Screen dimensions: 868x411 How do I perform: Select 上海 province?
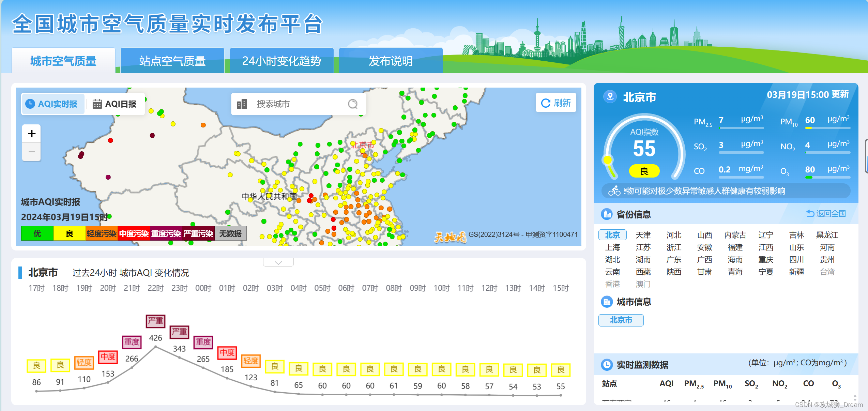(x=612, y=247)
